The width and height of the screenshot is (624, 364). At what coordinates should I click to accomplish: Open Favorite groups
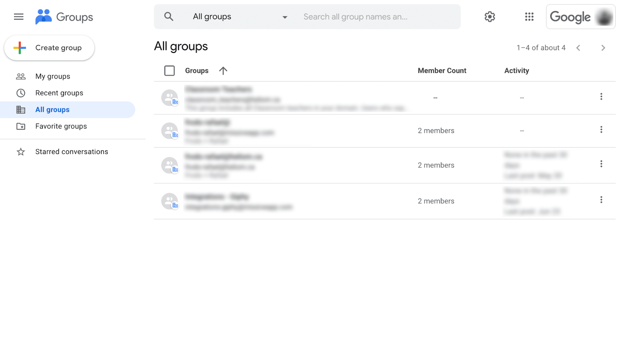(61, 126)
